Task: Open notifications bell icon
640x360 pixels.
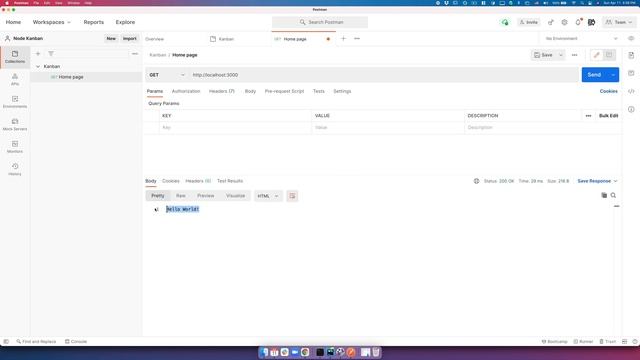Action: (x=578, y=22)
